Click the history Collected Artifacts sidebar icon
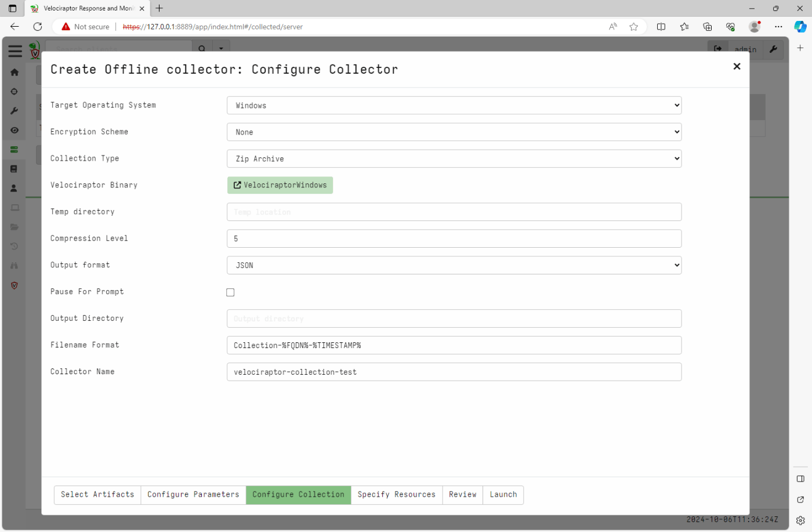The width and height of the screenshot is (812, 532). (x=14, y=247)
